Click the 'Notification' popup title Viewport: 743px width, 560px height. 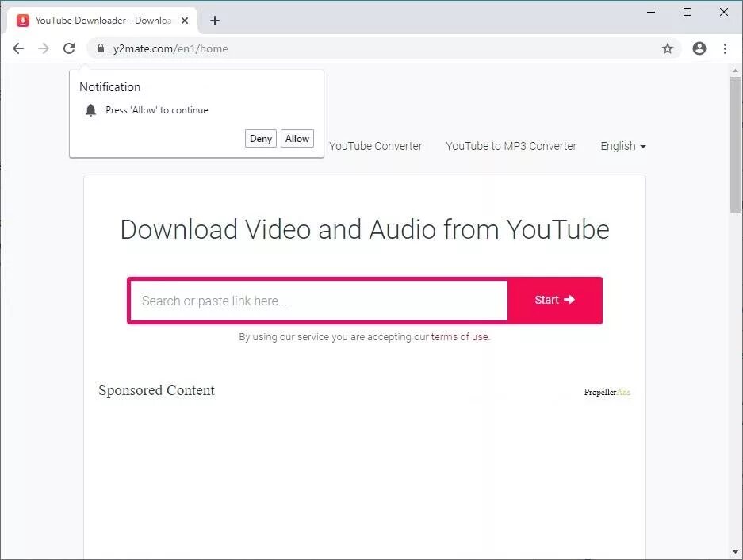point(110,87)
